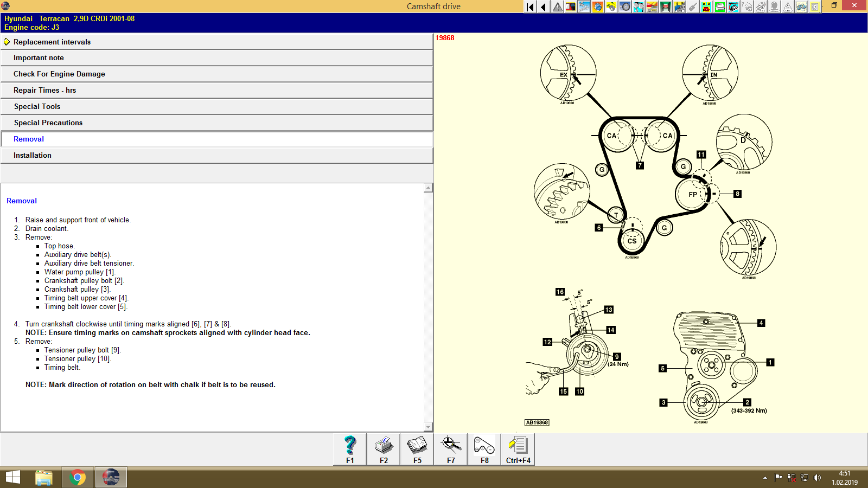This screenshot has width=868, height=488.
Task: Click the first-record navigation arrow button
Action: pyautogui.click(x=529, y=7)
